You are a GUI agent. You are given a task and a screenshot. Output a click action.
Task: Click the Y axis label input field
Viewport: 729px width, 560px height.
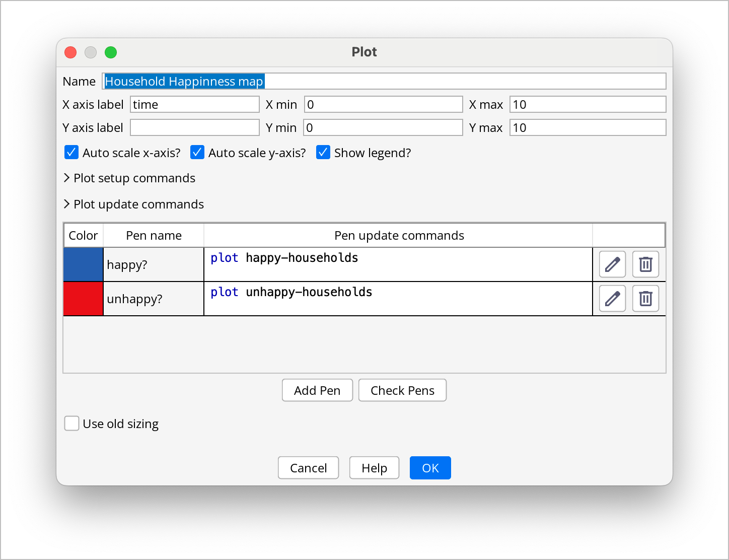[195, 128]
